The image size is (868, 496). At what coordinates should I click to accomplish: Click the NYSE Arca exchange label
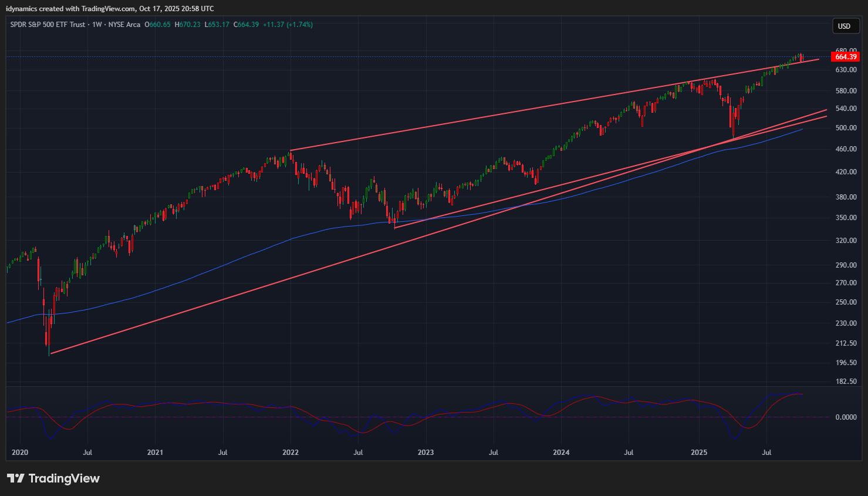click(124, 25)
